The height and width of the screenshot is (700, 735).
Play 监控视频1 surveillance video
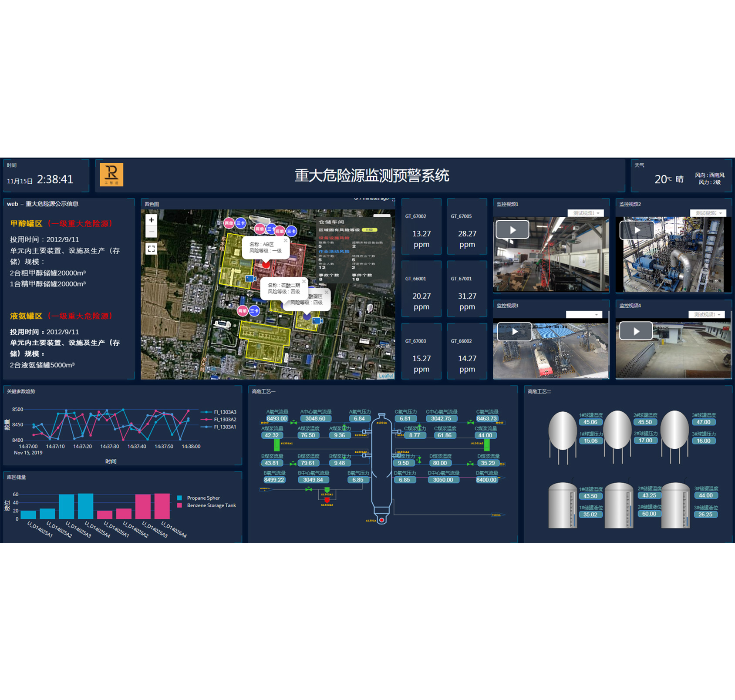[512, 230]
